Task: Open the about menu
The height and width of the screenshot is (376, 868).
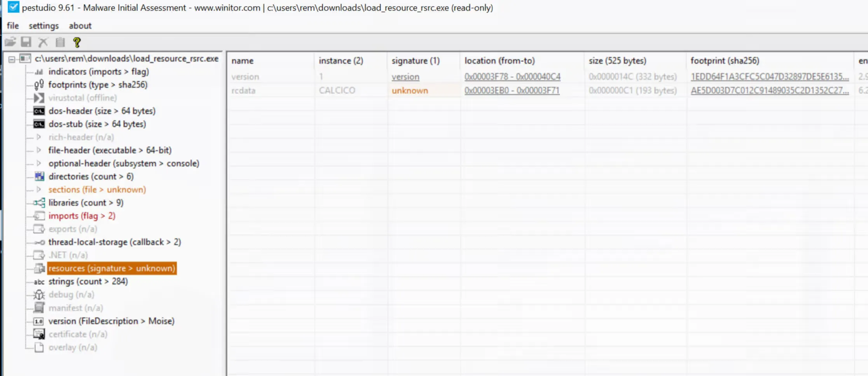Action: (80, 25)
